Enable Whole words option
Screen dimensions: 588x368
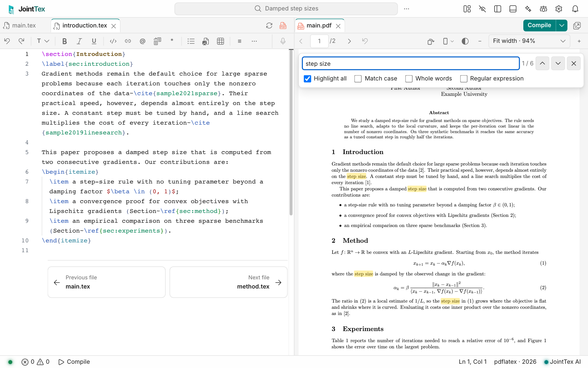click(x=409, y=79)
